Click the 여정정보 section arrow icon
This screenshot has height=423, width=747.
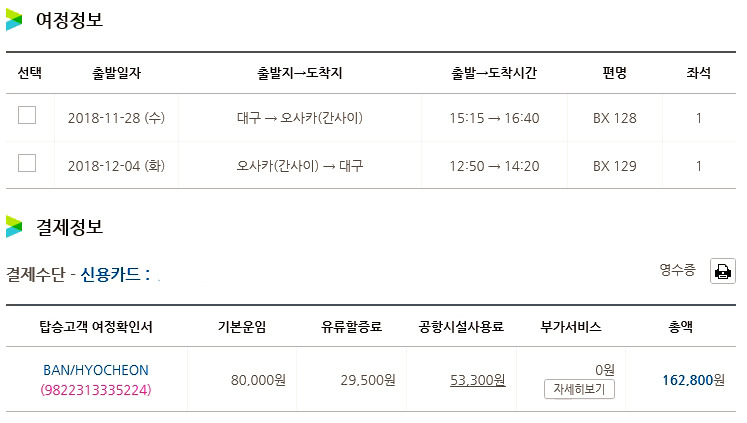(14, 20)
